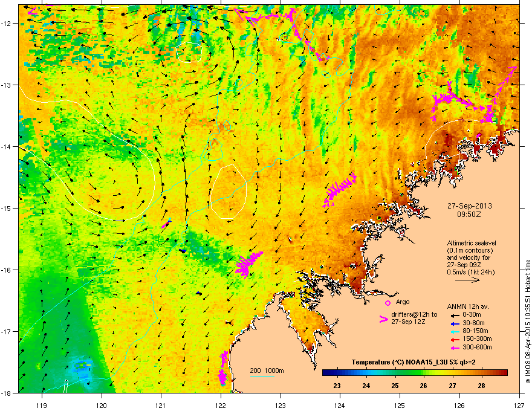This screenshot has width=532, height=411.
Task: Click the '30-80m' depth label
Action: [473, 323]
